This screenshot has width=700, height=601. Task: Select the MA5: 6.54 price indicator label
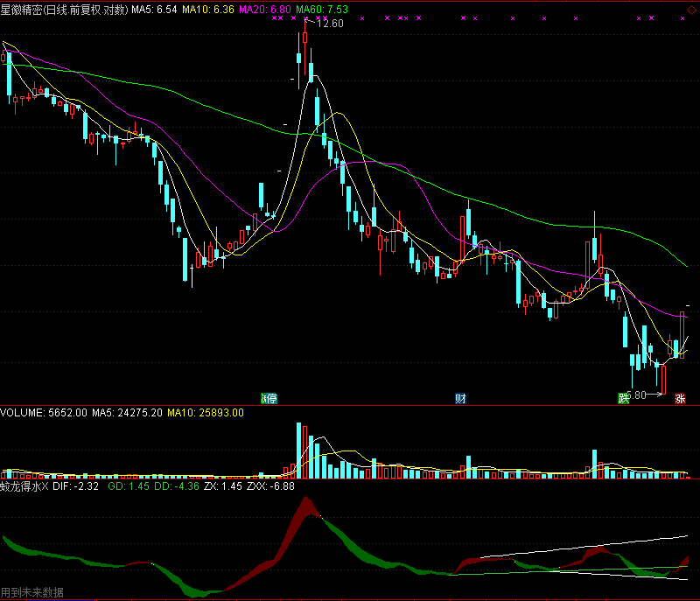tap(154, 10)
